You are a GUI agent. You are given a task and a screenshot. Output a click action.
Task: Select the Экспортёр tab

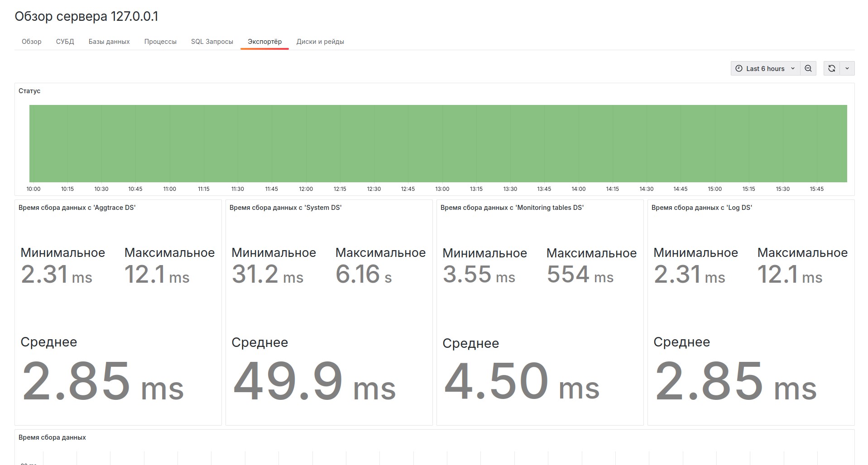pos(264,42)
